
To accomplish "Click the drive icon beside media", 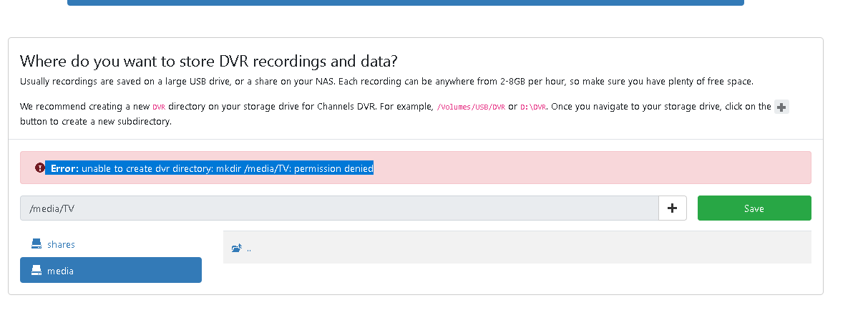I will tap(36, 271).
